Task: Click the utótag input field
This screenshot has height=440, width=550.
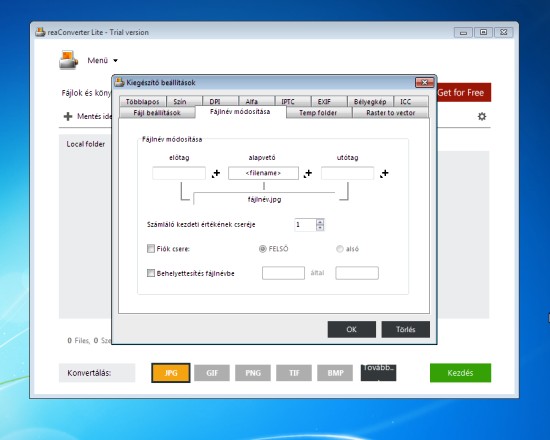Action: click(348, 173)
